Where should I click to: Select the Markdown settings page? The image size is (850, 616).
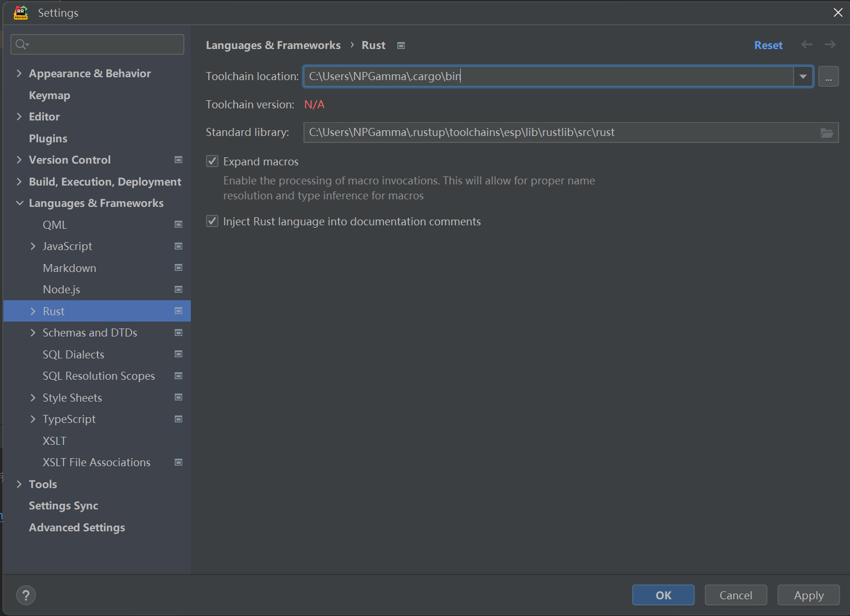pos(69,268)
